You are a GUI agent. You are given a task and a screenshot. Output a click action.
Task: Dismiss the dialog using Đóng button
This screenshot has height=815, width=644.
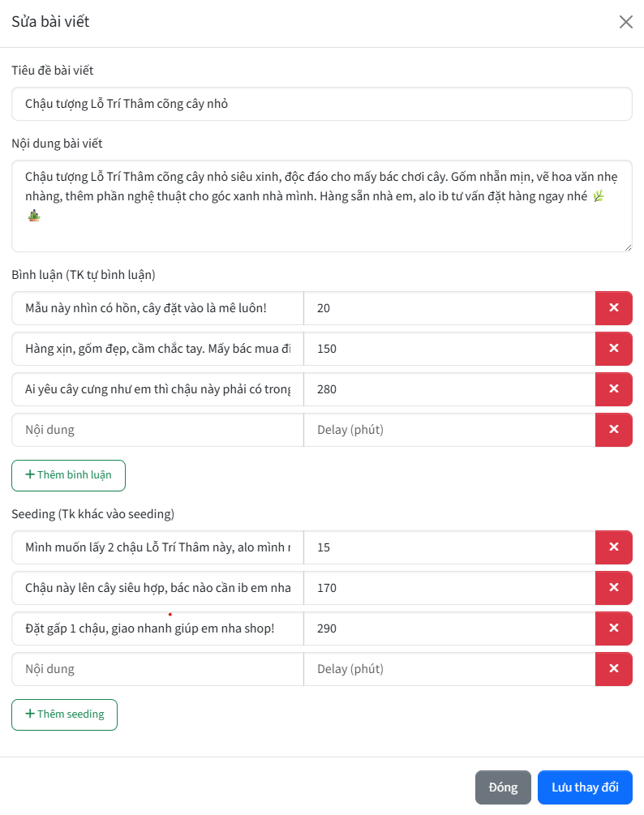click(x=503, y=787)
